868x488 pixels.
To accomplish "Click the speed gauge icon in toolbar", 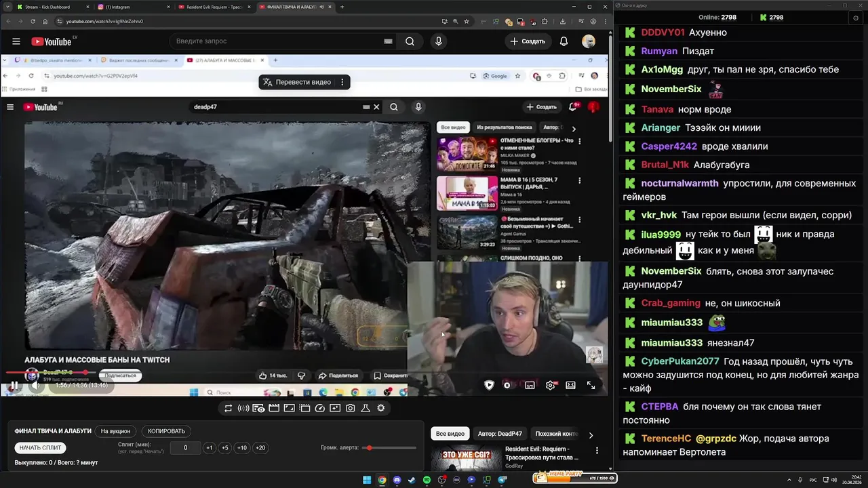I will [319, 408].
